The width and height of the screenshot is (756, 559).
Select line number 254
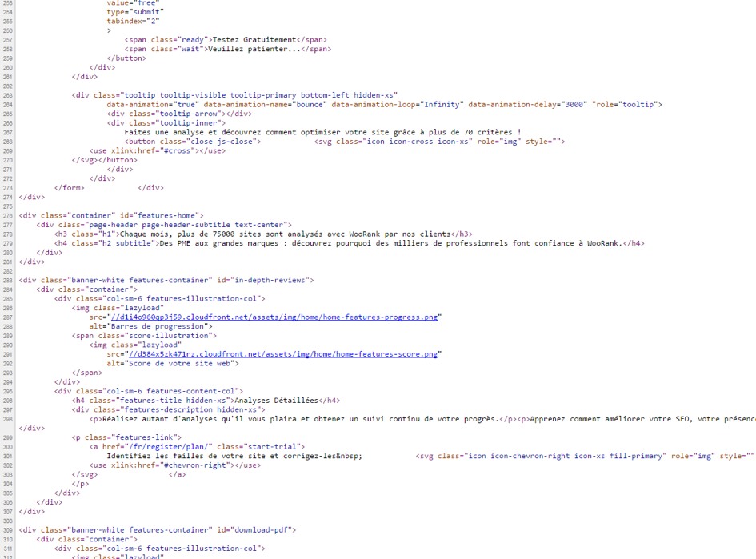click(8, 11)
